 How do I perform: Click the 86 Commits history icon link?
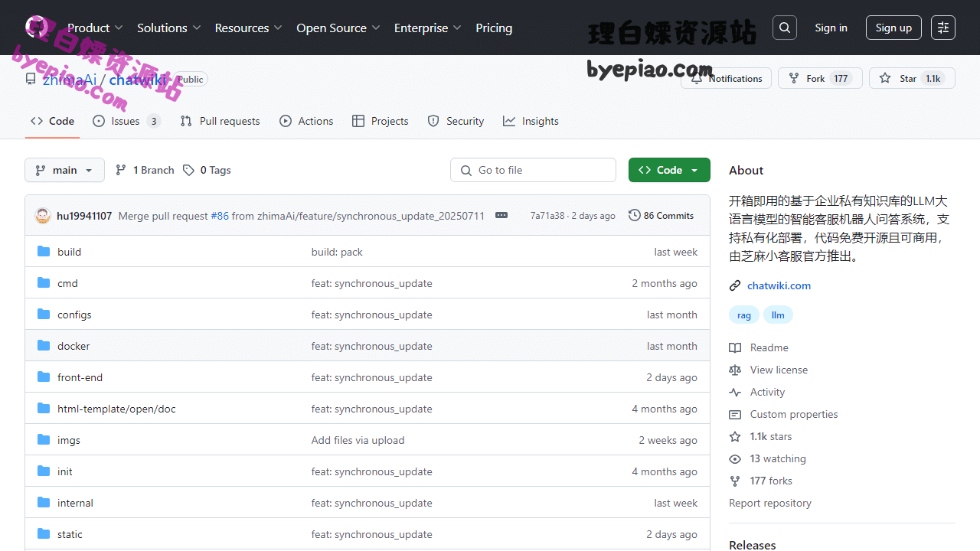point(661,216)
